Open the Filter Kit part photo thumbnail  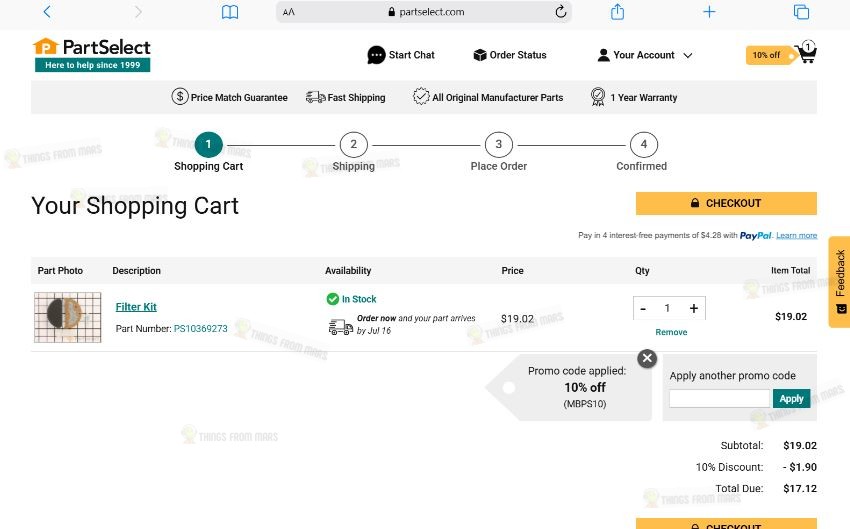68,317
